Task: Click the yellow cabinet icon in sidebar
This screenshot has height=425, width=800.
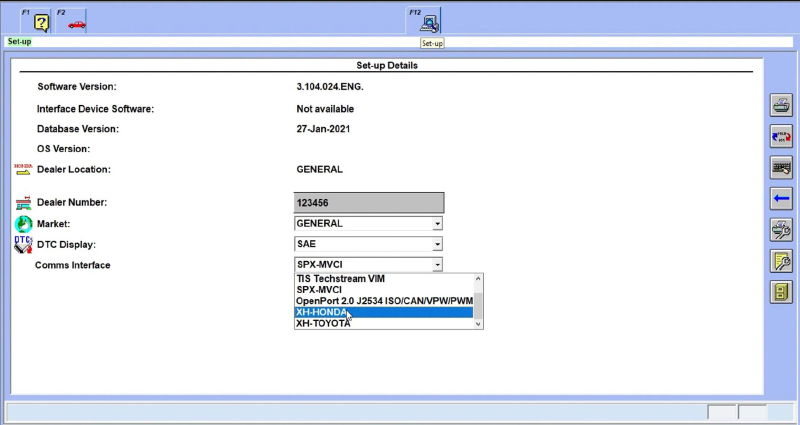Action: click(781, 292)
